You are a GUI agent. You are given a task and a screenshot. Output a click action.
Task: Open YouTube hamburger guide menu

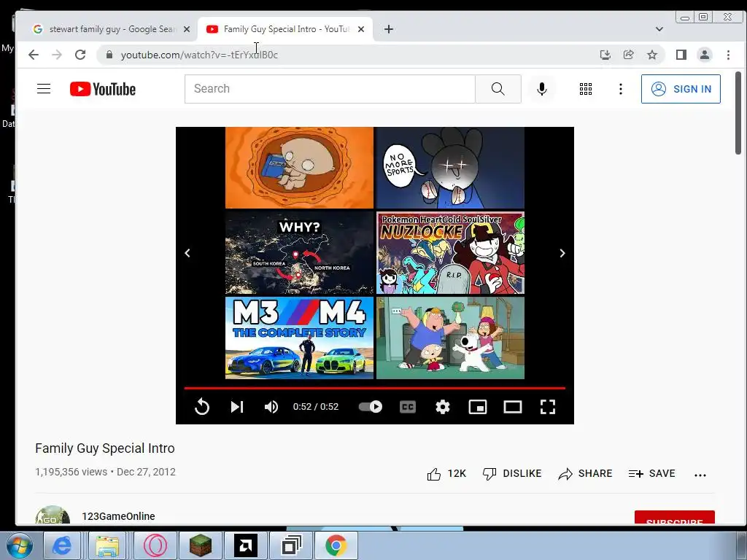pyautogui.click(x=44, y=88)
